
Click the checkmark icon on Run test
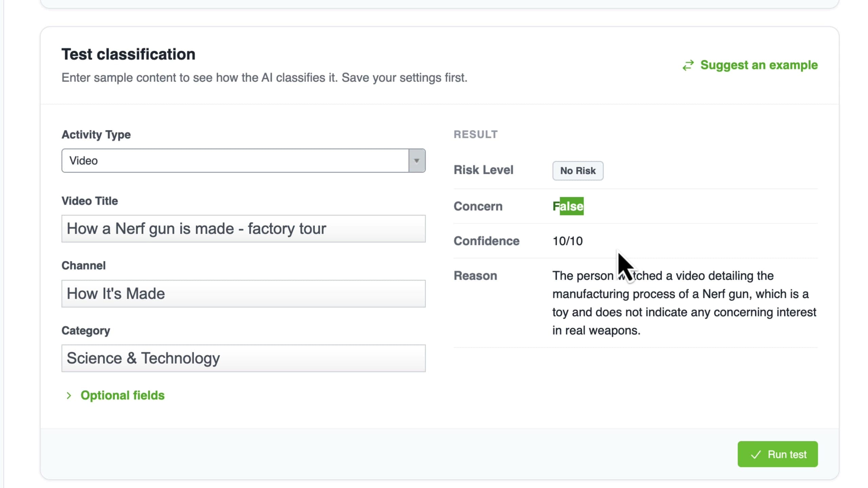pyautogui.click(x=756, y=454)
